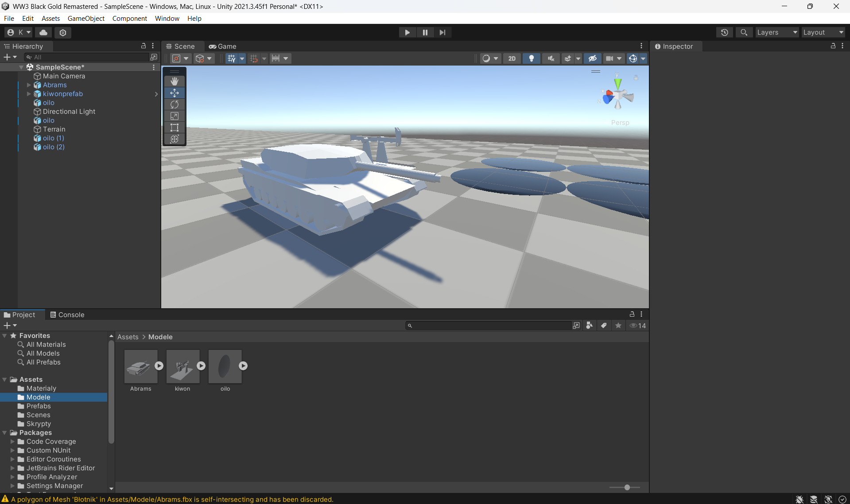Expand kiwon model sub-assets arrow
The height and width of the screenshot is (504, 850).
pos(201,366)
